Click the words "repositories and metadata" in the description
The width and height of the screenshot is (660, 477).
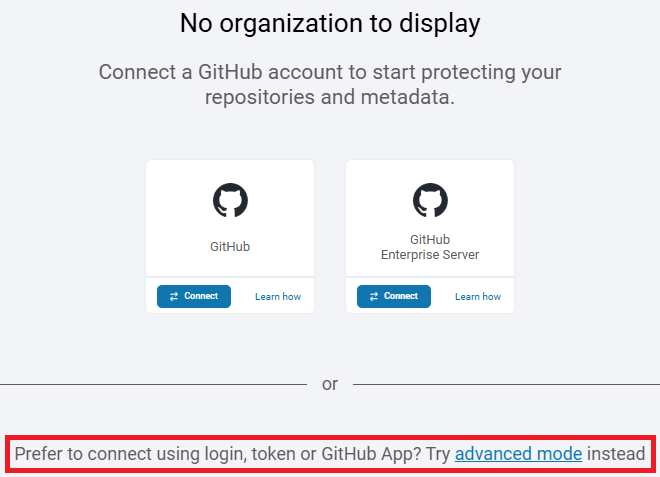pos(330,97)
